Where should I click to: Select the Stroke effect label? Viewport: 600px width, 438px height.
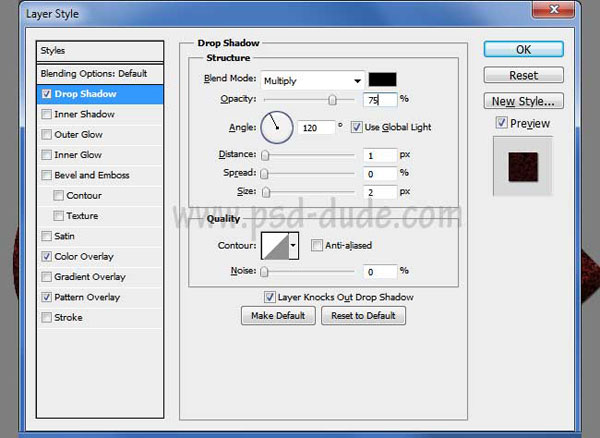tap(68, 317)
